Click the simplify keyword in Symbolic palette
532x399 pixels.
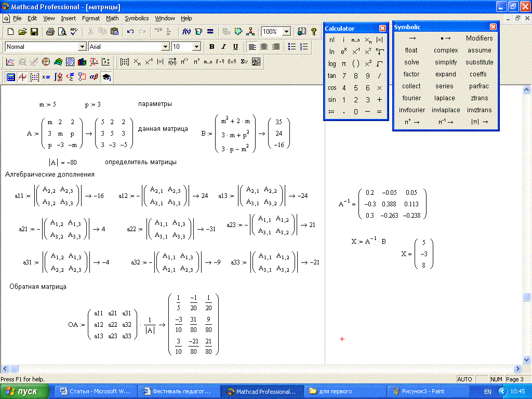pyautogui.click(x=446, y=62)
